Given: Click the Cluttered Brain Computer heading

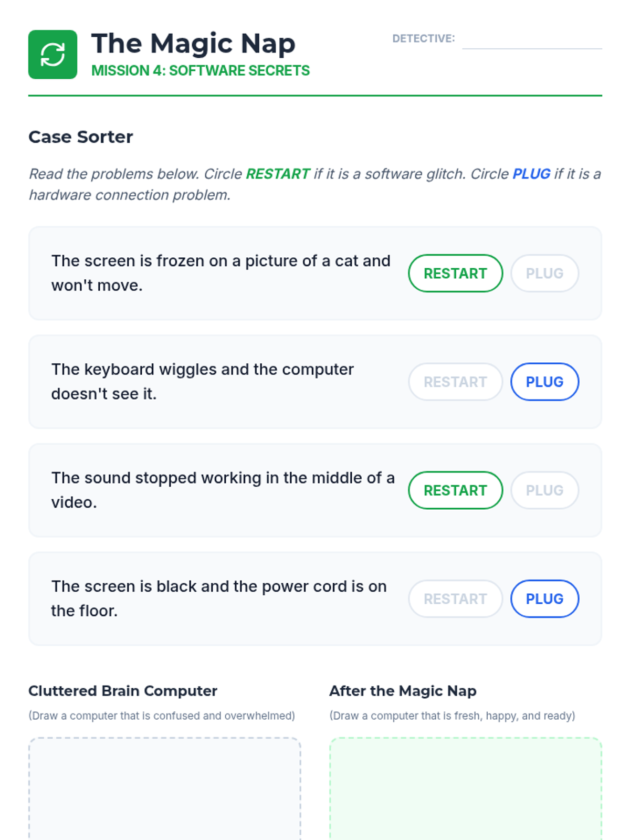Looking at the screenshot, I should click(x=122, y=691).
